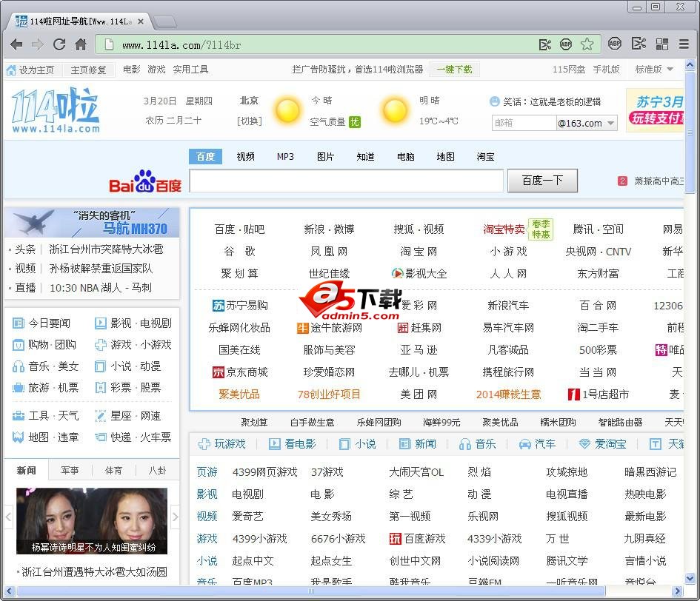Click the green 一键下载 button
Screen dimensions: 700x601
(454, 70)
